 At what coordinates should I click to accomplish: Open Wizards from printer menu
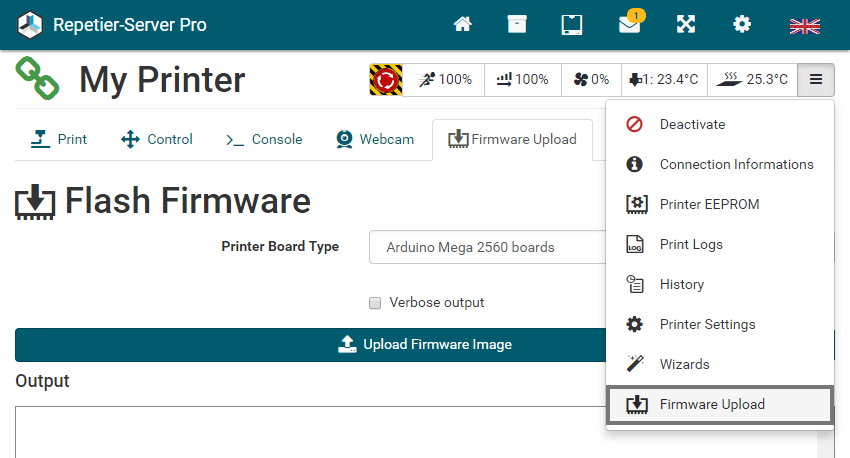click(x=719, y=364)
